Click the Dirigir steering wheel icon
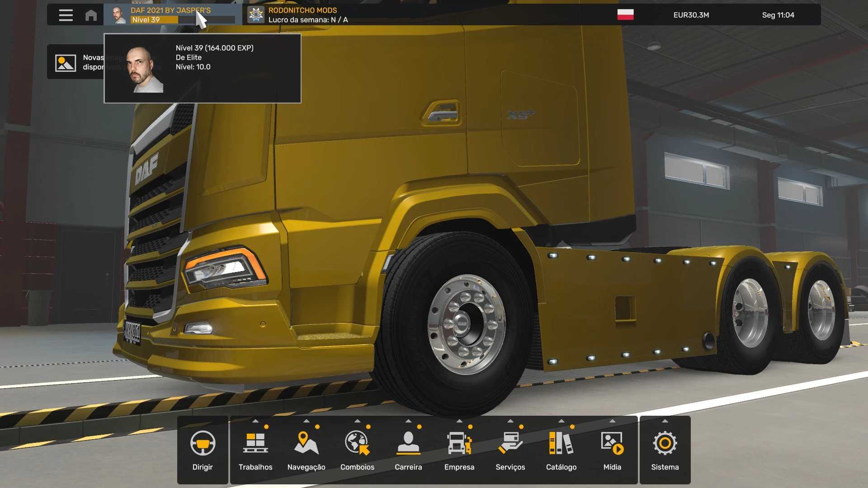Image resolution: width=868 pixels, height=488 pixels. pos(203,443)
